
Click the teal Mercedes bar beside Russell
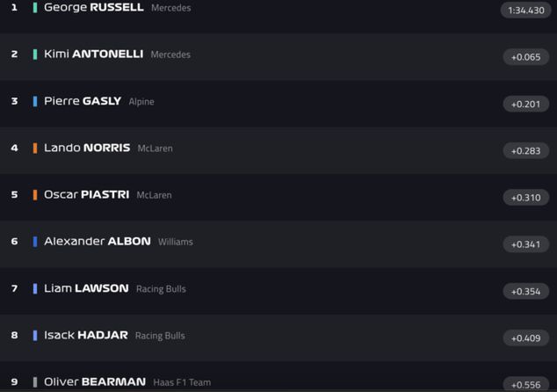[x=35, y=7]
